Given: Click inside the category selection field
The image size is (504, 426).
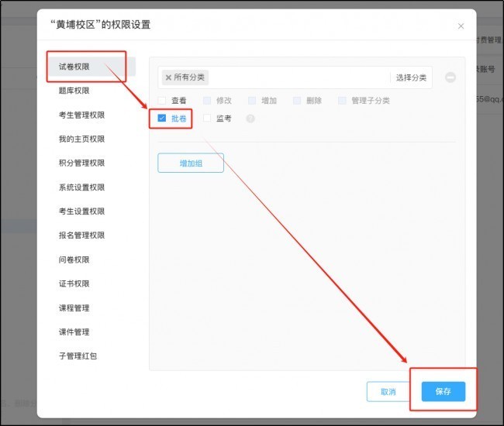Looking at the screenshot, I should coord(295,77).
